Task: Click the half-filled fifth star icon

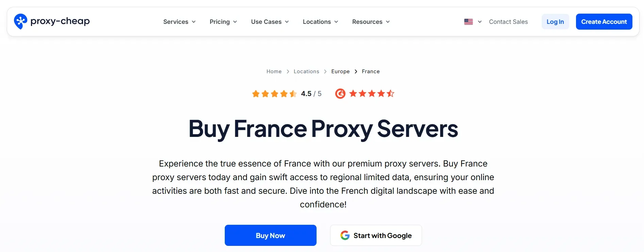Action: click(294, 93)
